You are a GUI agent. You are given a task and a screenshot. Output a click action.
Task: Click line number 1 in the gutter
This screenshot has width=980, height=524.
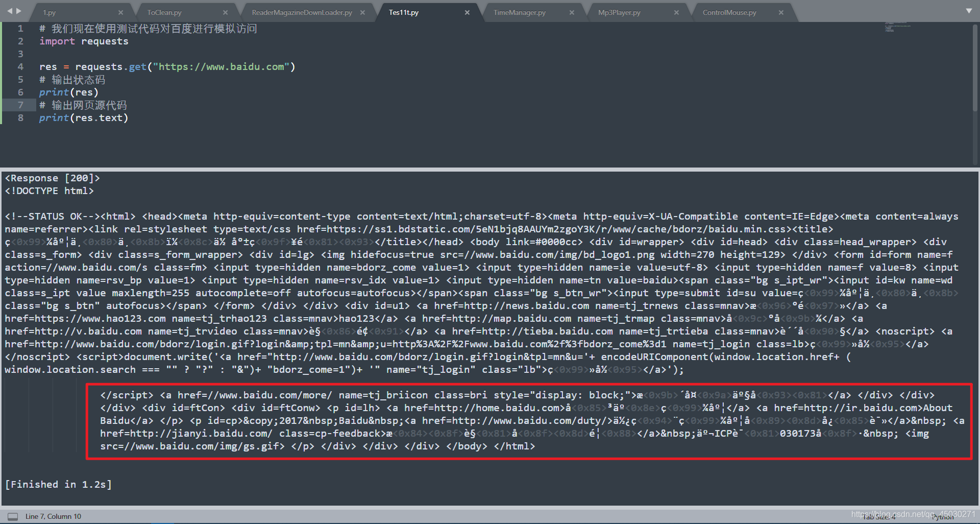(20, 29)
